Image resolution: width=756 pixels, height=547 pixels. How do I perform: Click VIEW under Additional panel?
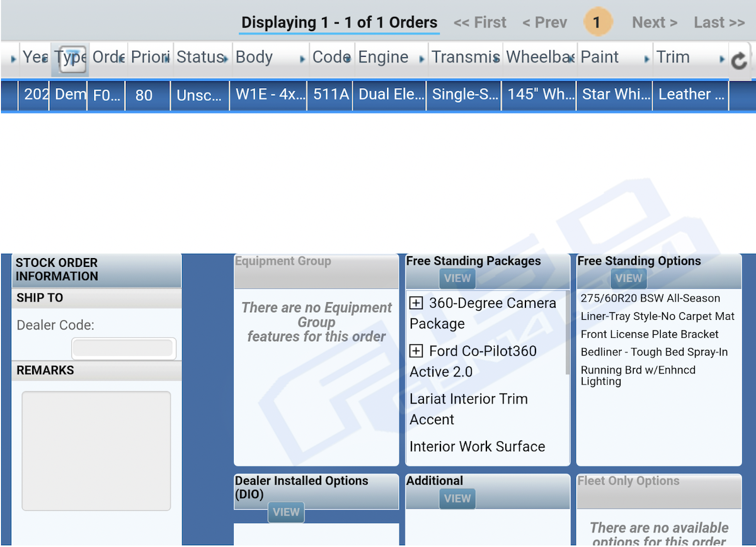pyautogui.click(x=457, y=499)
